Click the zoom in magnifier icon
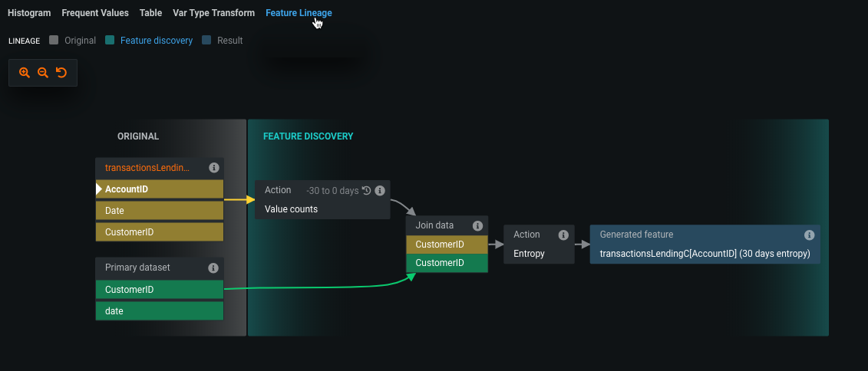The width and height of the screenshot is (868, 371). pos(25,73)
